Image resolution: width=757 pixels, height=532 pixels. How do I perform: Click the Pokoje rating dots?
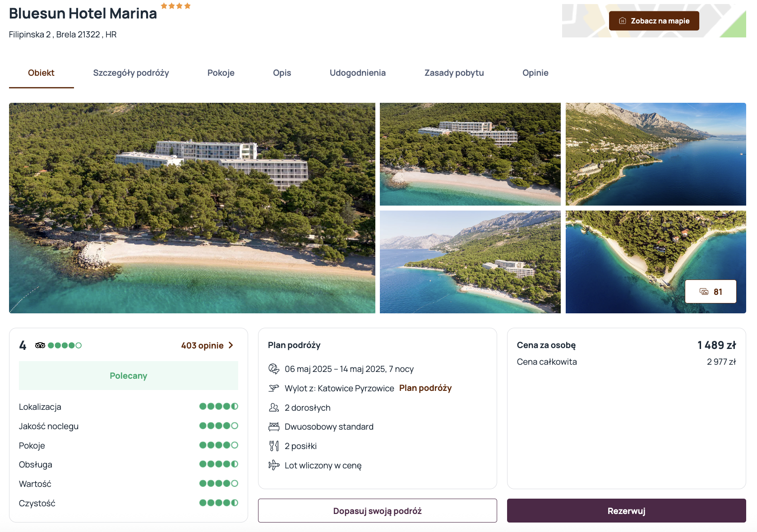click(x=219, y=445)
